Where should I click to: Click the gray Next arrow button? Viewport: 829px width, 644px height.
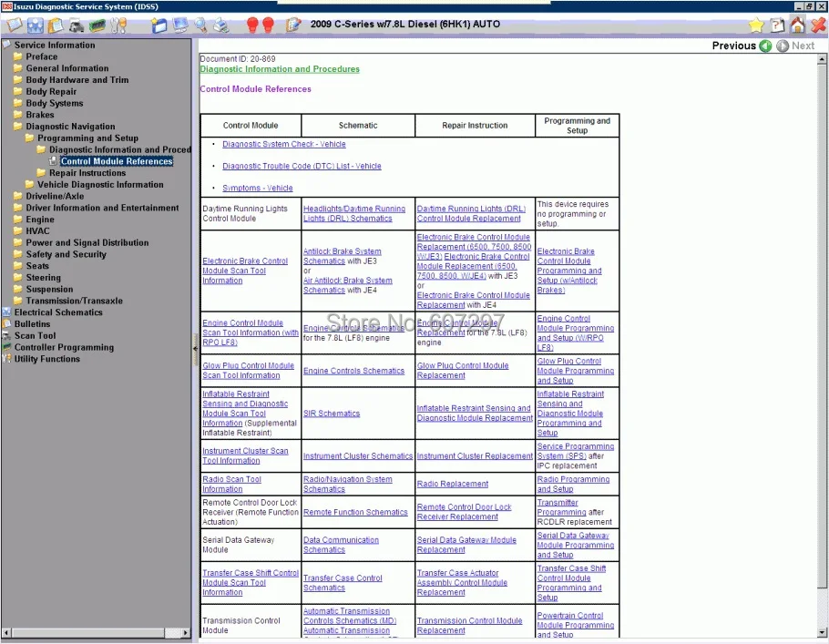[x=783, y=46]
